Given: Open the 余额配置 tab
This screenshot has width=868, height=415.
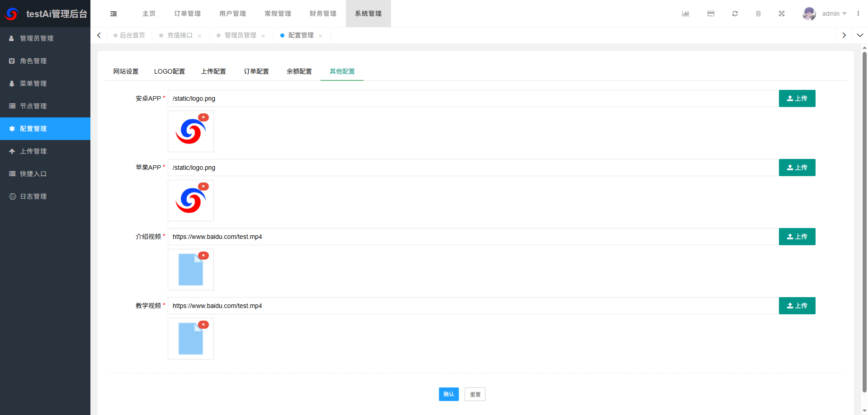Looking at the screenshot, I should coord(299,71).
